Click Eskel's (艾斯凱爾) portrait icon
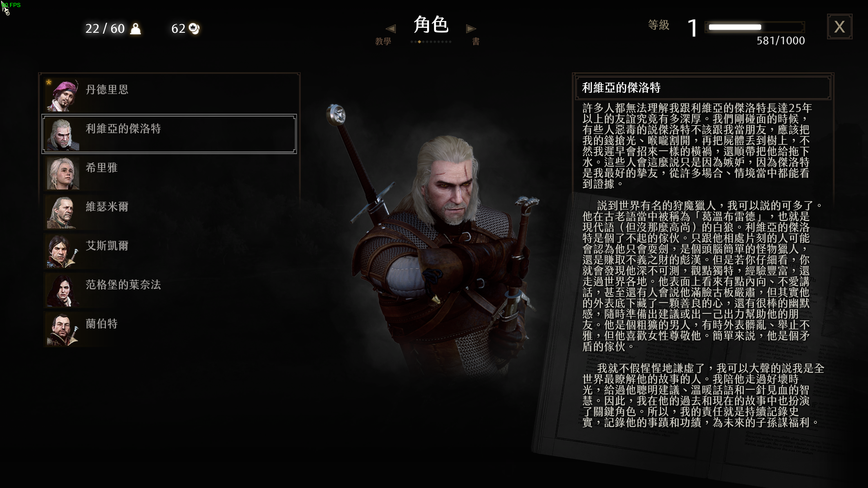 pyautogui.click(x=63, y=252)
